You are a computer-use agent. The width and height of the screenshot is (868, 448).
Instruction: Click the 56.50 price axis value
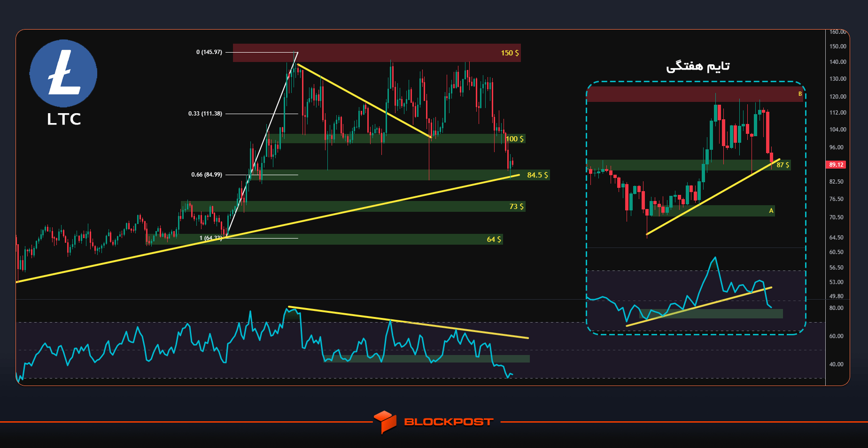click(x=837, y=268)
